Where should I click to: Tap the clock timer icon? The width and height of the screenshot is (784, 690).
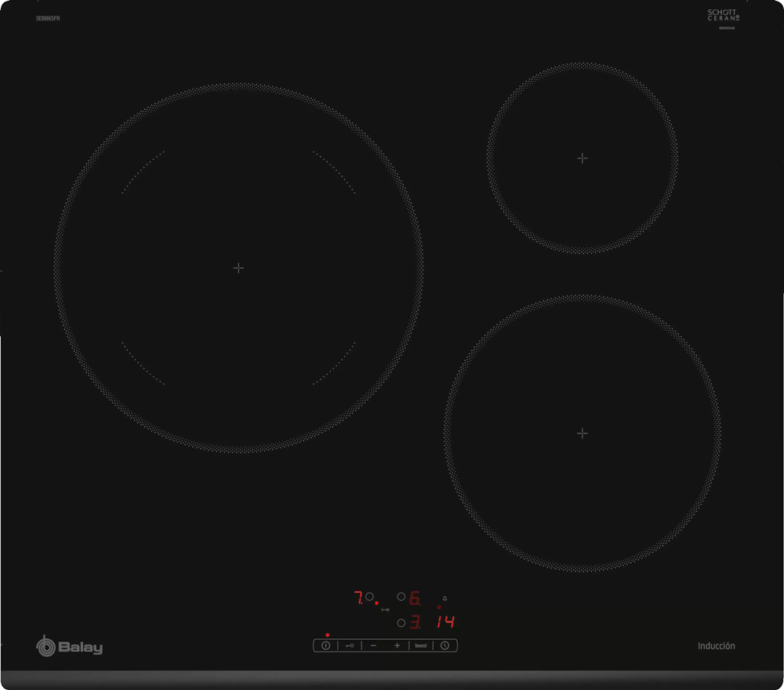click(x=445, y=645)
